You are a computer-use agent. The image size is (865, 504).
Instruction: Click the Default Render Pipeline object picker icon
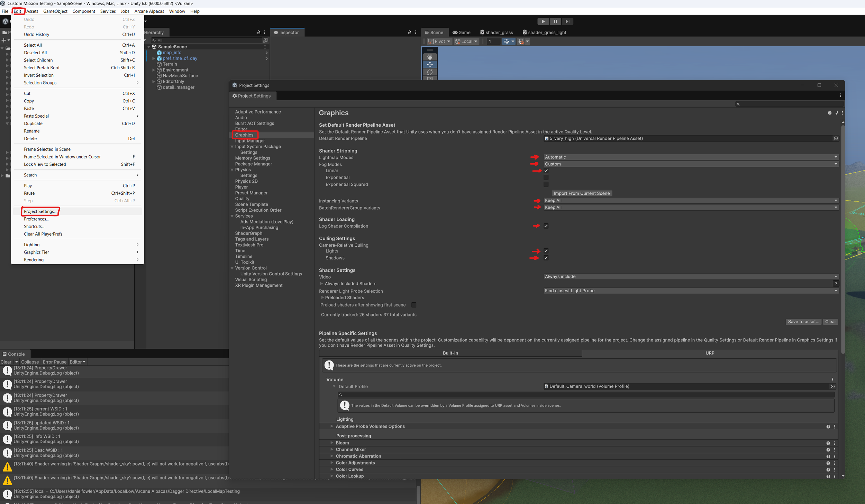836,138
